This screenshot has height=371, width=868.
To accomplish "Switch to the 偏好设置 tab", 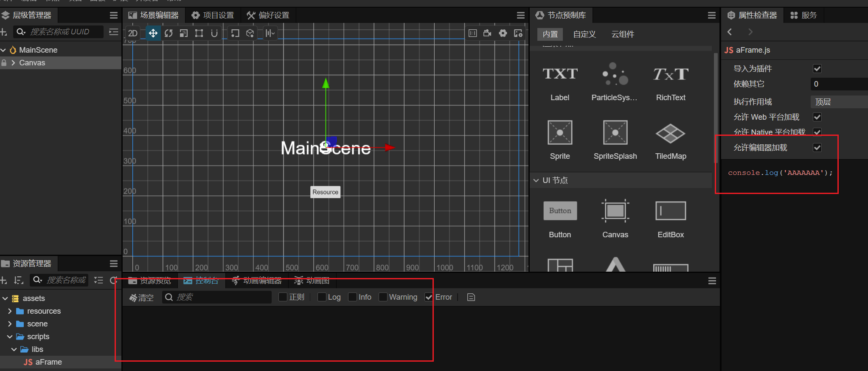I will pos(268,15).
